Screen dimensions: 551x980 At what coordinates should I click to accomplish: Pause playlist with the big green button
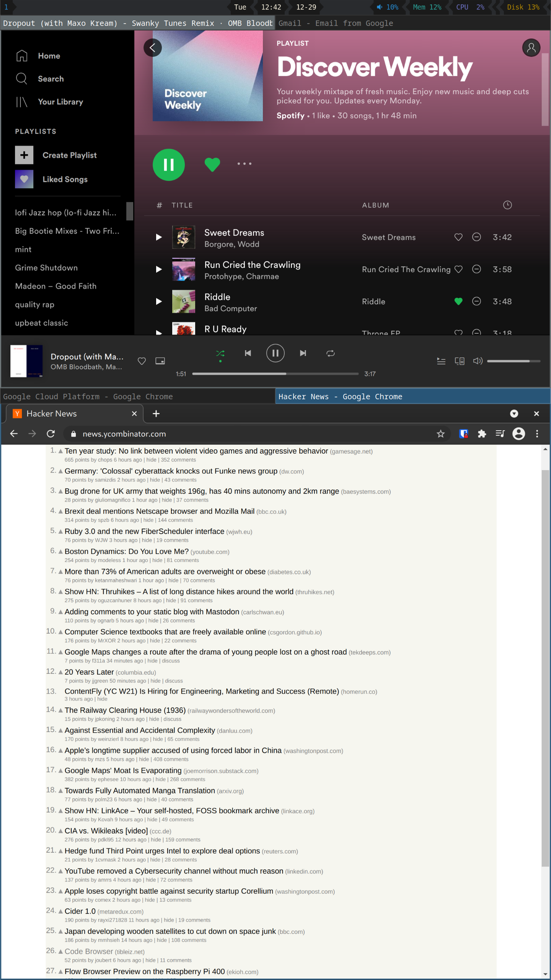pos(169,165)
